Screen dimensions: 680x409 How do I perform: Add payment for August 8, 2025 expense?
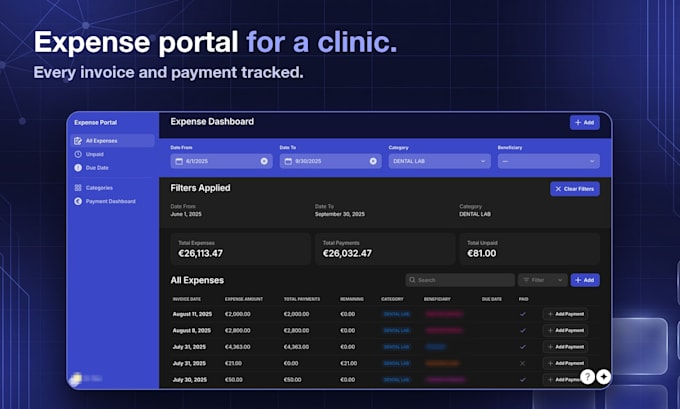566,330
